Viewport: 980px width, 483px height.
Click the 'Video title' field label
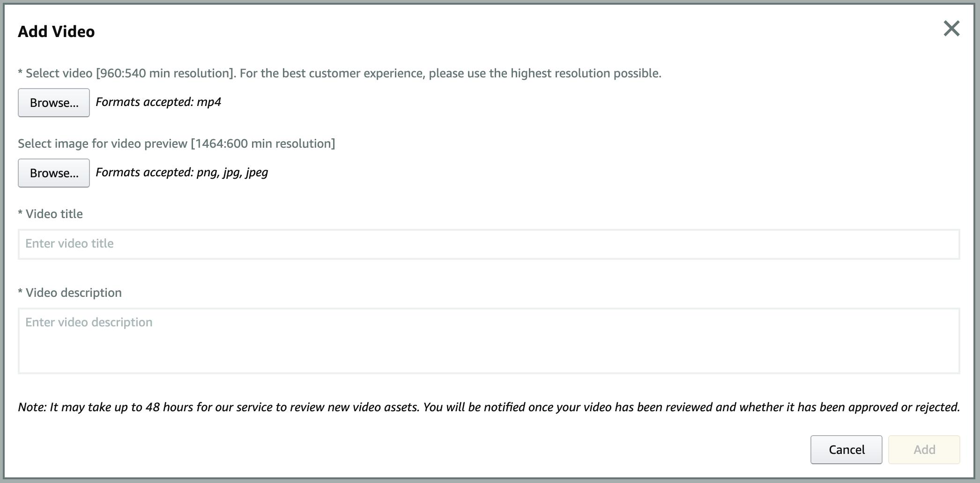tap(54, 214)
